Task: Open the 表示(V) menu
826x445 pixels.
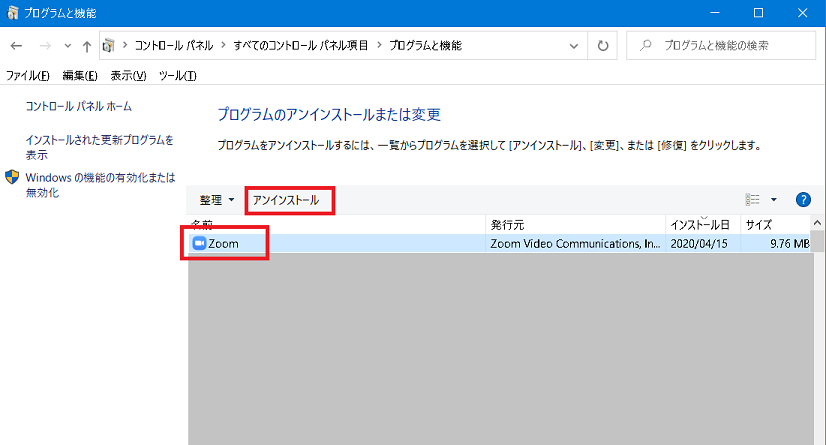Action: pos(128,75)
